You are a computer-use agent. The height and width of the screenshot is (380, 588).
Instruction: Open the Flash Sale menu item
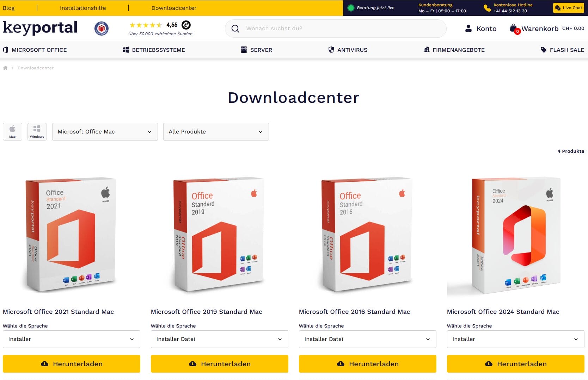pos(562,50)
